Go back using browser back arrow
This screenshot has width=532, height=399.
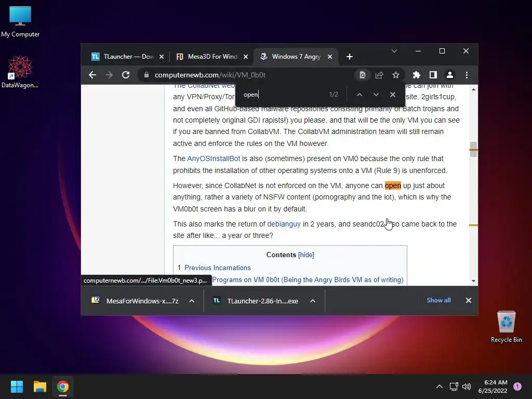click(92, 75)
